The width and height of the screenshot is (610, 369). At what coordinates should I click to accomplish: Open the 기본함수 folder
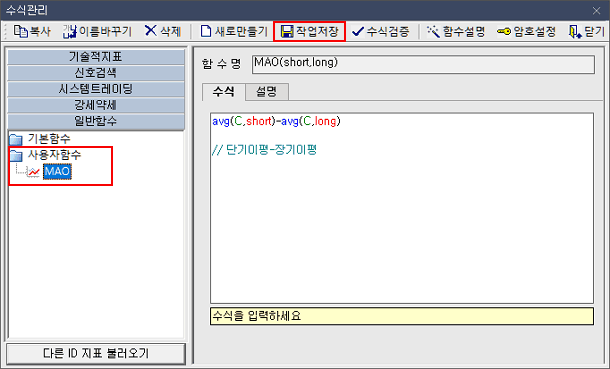[40, 139]
